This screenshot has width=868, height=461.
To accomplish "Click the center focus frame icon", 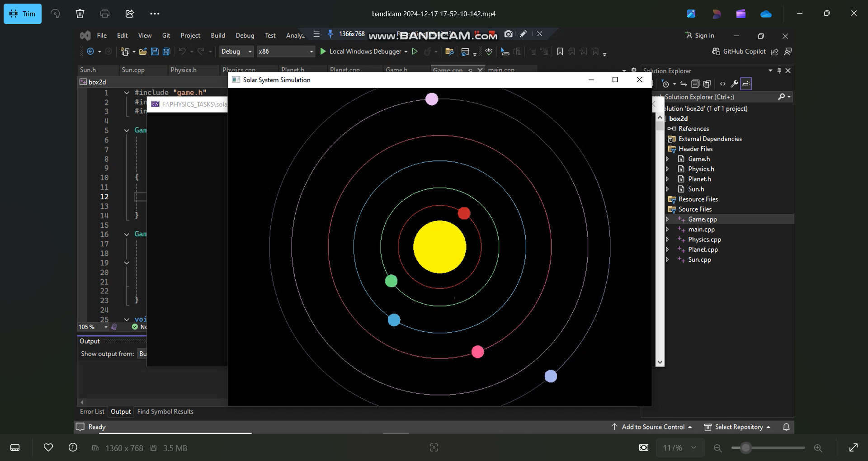I will (434, 447).
